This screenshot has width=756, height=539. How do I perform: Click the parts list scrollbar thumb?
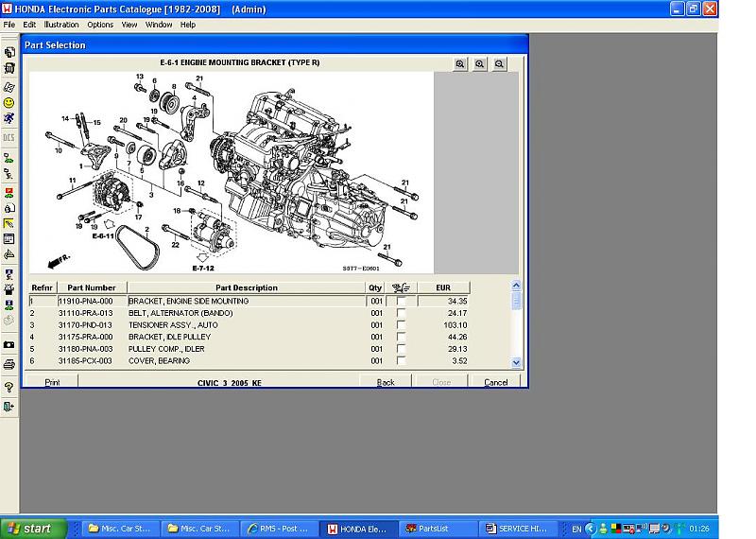pos(516,301)
